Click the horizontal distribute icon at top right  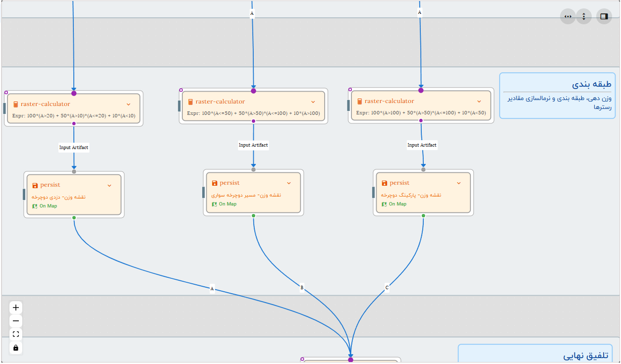pos(567,16)
